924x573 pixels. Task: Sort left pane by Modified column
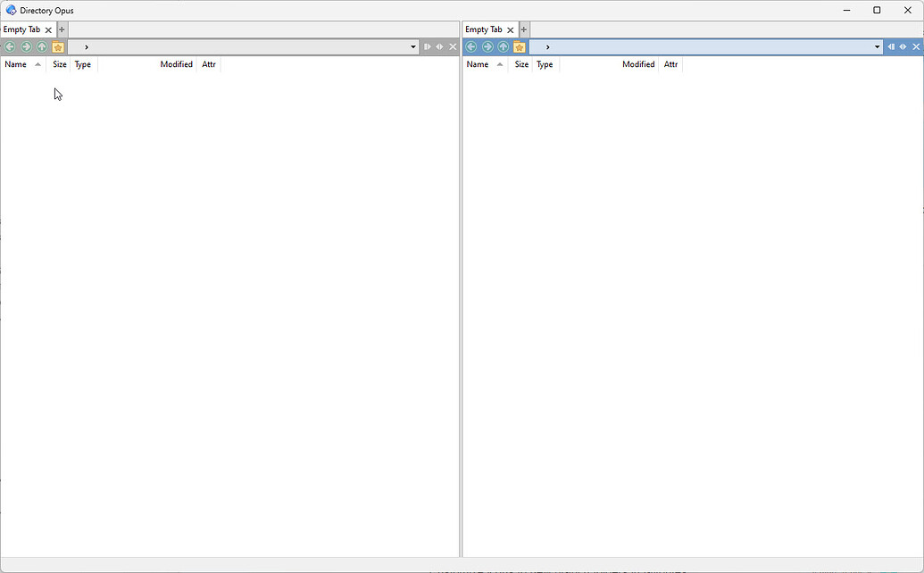[x=148, y=64]
